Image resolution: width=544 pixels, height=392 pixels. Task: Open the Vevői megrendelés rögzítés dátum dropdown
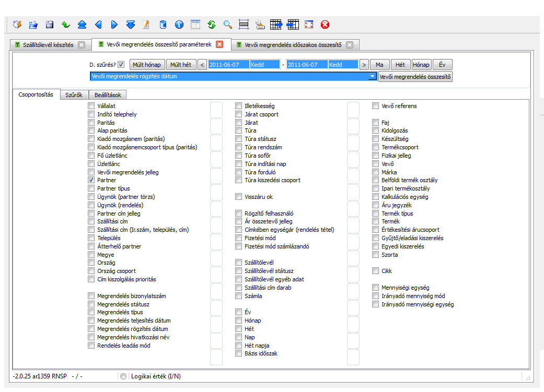point(372,77)
